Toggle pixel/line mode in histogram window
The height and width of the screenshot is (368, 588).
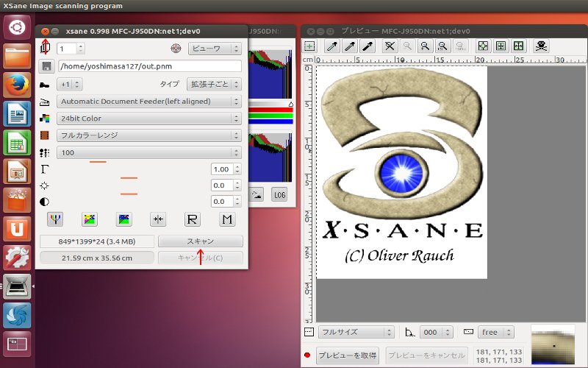pyautogui.click(x=257, y=194)
